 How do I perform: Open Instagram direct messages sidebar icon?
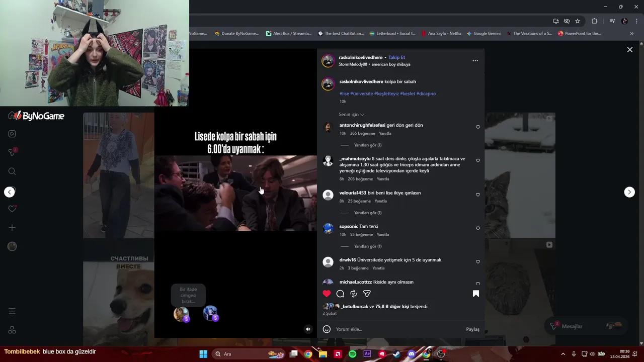12,152
